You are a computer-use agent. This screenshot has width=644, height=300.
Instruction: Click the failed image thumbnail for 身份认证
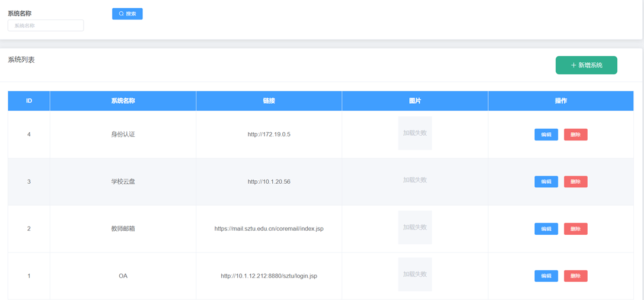(415, 133)
